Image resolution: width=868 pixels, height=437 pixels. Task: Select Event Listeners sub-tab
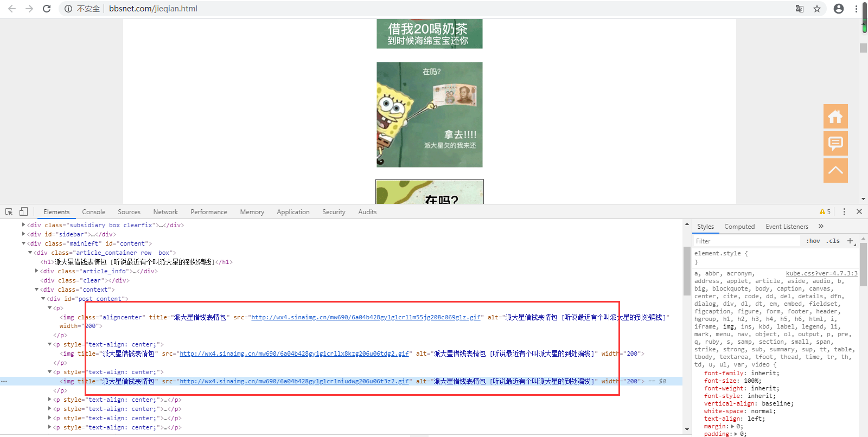click(x=787, y=227)
